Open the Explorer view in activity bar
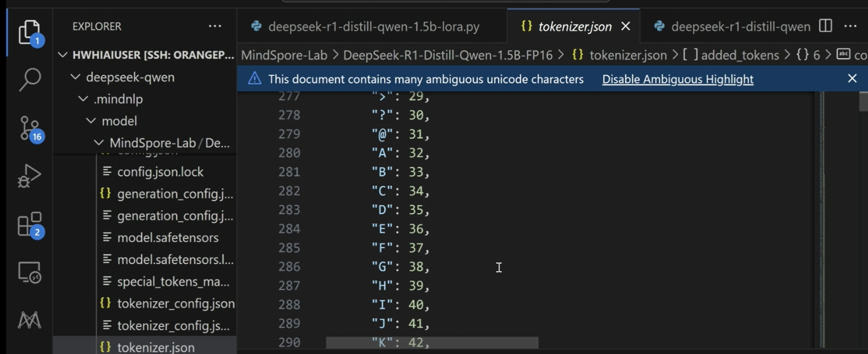Viewport: 868px width, 354px height. pos(29,32)
